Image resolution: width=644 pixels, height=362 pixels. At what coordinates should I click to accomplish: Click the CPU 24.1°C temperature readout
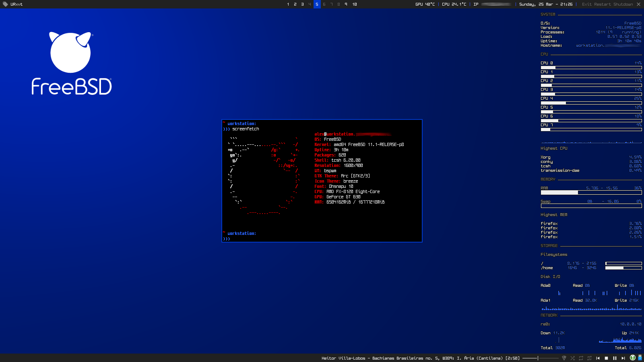(x=454, y=4)
